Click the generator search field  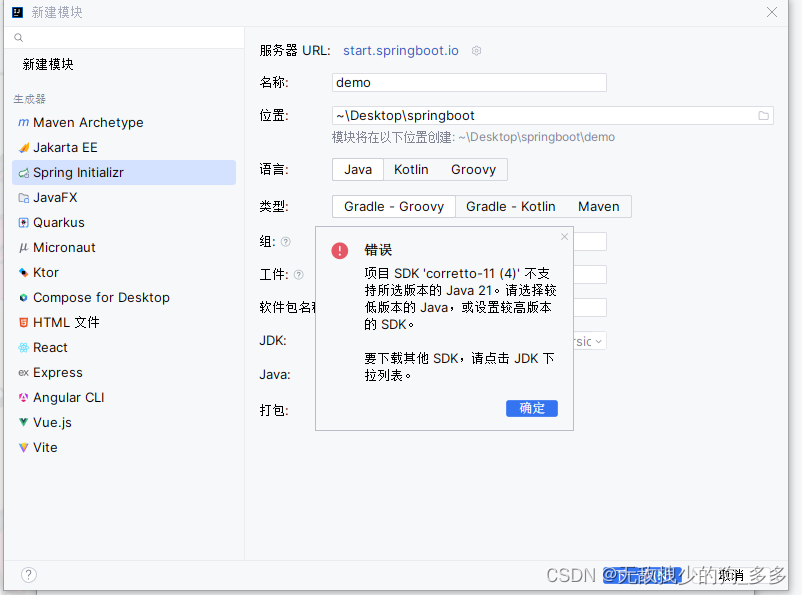pyautogui.click(x=124, y=37)
